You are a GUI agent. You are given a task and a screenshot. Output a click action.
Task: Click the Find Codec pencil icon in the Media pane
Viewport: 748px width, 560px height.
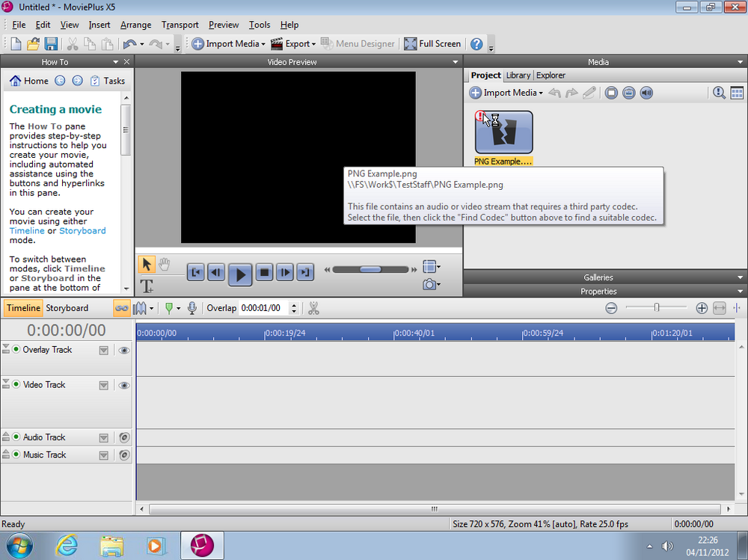[x=589, y=93]
